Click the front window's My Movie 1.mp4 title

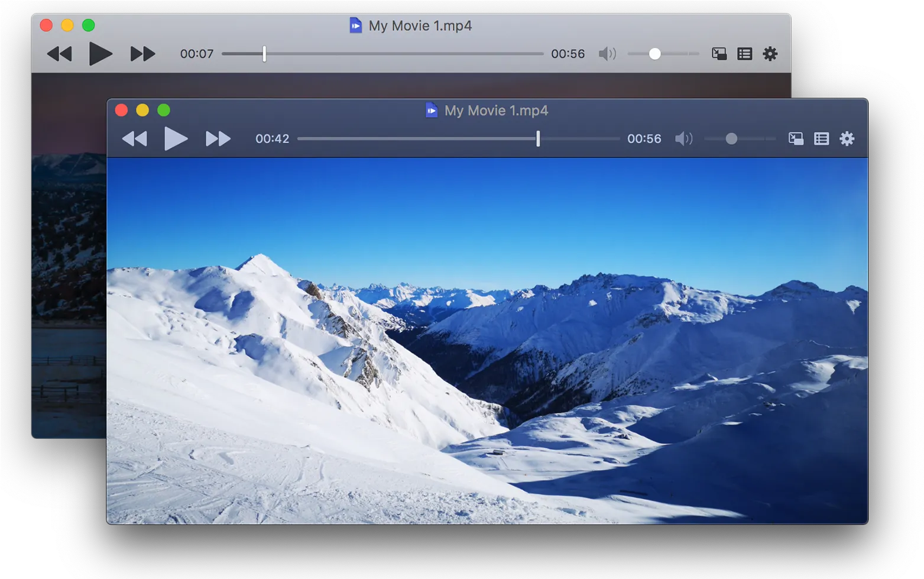[496, 111]
